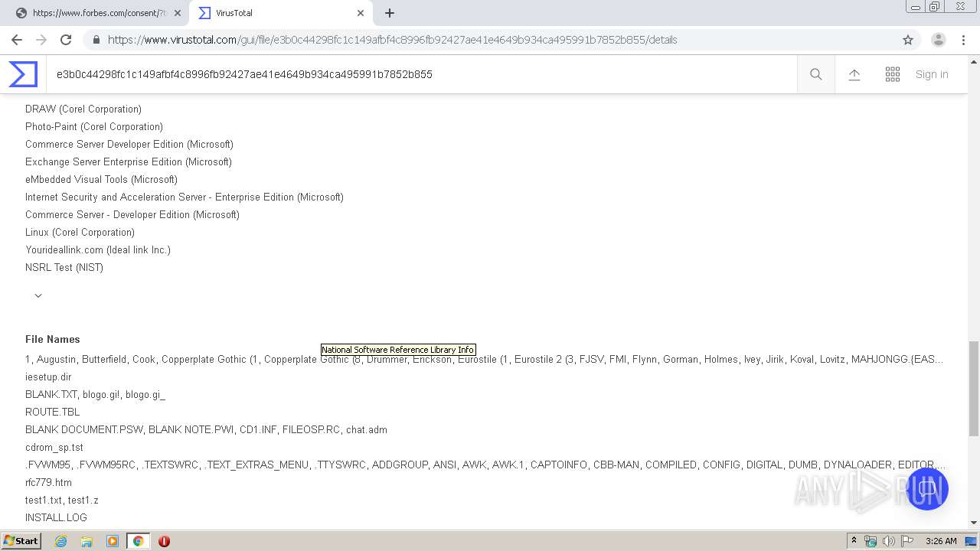Open Windows Explorer folder taskbar icon

point(87,541)
